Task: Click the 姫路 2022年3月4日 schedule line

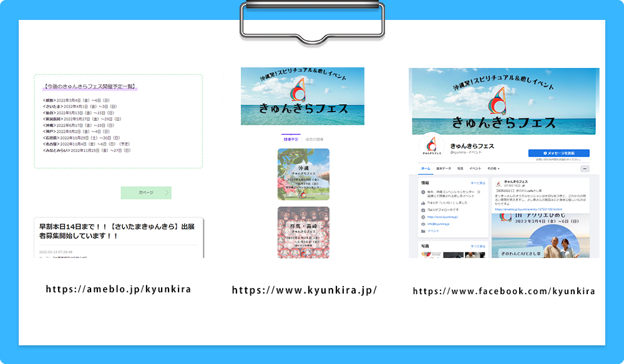Action: point(76,100)
